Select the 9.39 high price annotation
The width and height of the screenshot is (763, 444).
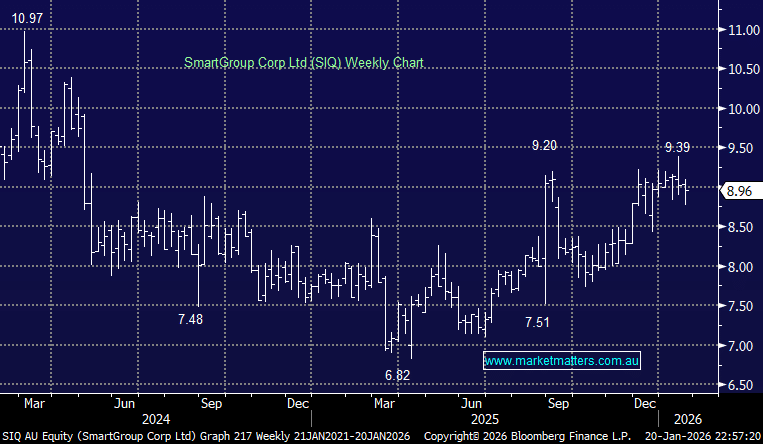tap(678, 147)
